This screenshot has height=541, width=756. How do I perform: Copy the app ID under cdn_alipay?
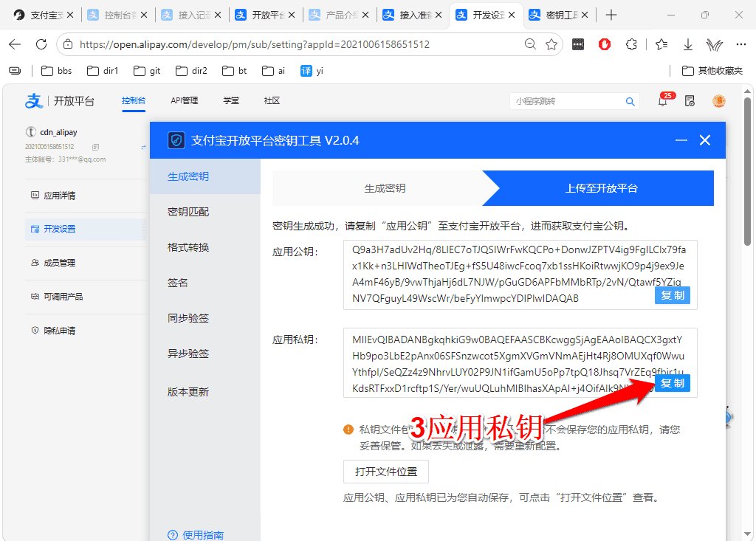point(95,147)
